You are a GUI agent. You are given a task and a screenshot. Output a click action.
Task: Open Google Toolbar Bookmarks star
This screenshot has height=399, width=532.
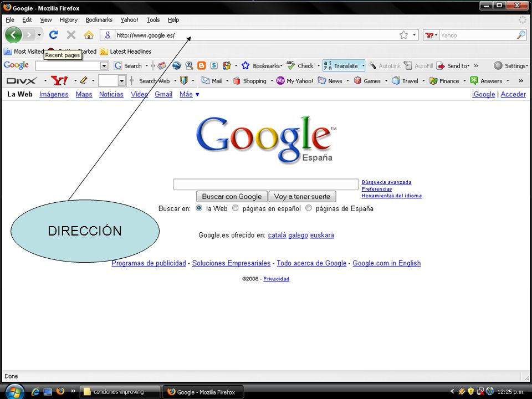(x=245, y=65)
